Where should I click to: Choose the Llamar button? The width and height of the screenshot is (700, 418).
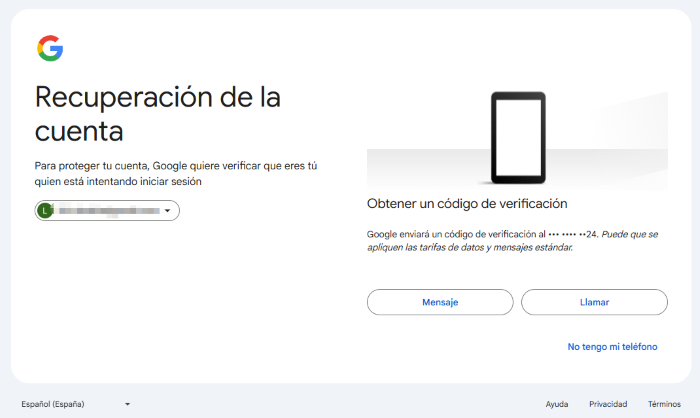(x=594, y=302)
